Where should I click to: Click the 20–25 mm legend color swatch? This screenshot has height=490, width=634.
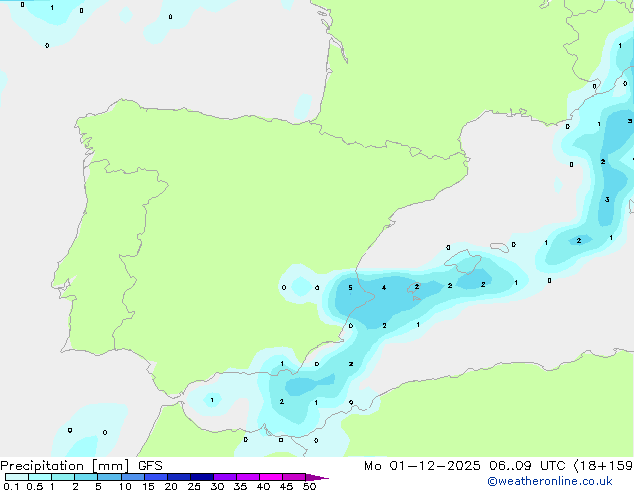[x=179, y=477]
